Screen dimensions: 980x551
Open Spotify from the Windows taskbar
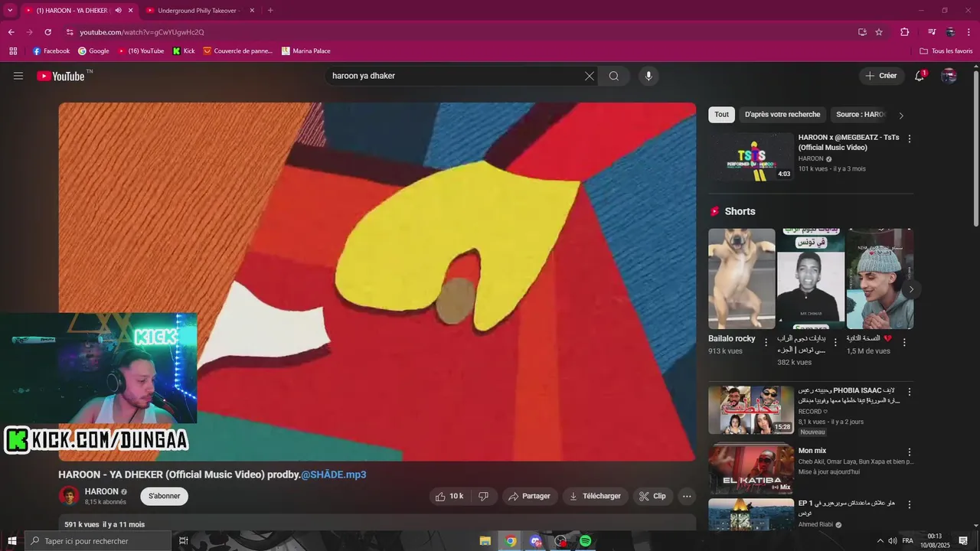tap(585, 541)
